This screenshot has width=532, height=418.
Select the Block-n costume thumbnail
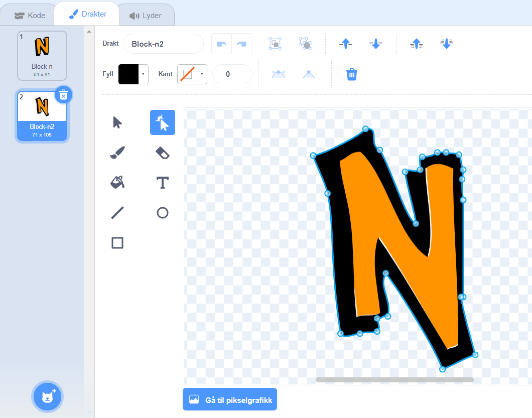pos(42,55)
